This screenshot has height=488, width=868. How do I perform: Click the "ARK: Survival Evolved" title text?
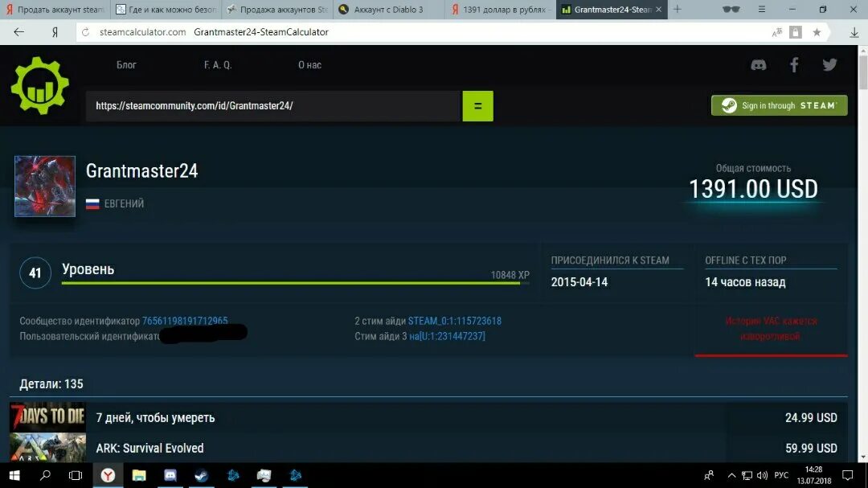[149, 448]
